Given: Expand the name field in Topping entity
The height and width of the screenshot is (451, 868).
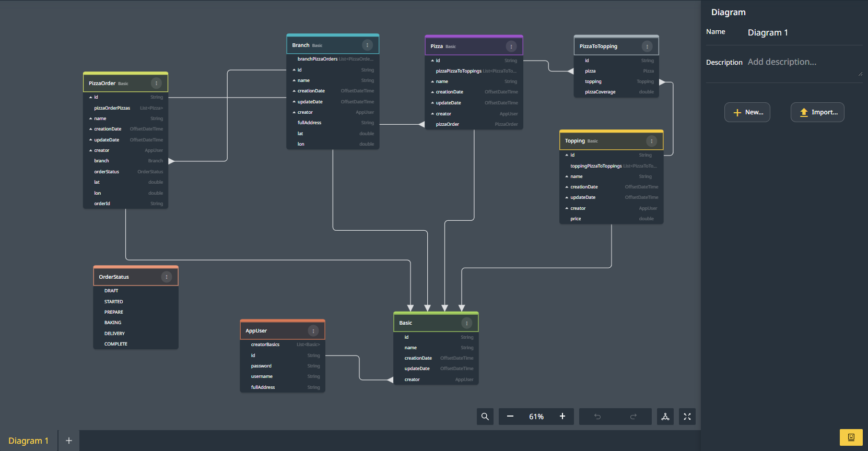Looking at the screenshot, I should coord(567,176).
